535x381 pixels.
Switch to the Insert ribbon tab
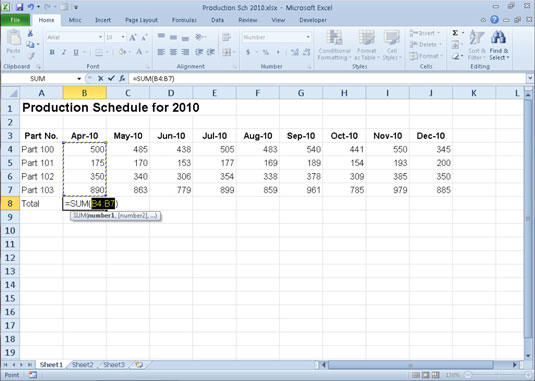tap(103, 20)
